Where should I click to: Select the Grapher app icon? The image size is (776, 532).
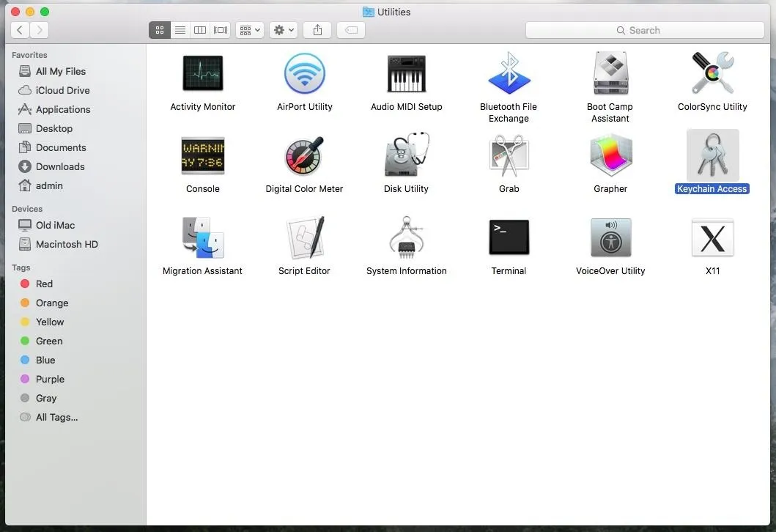[610, 155]
